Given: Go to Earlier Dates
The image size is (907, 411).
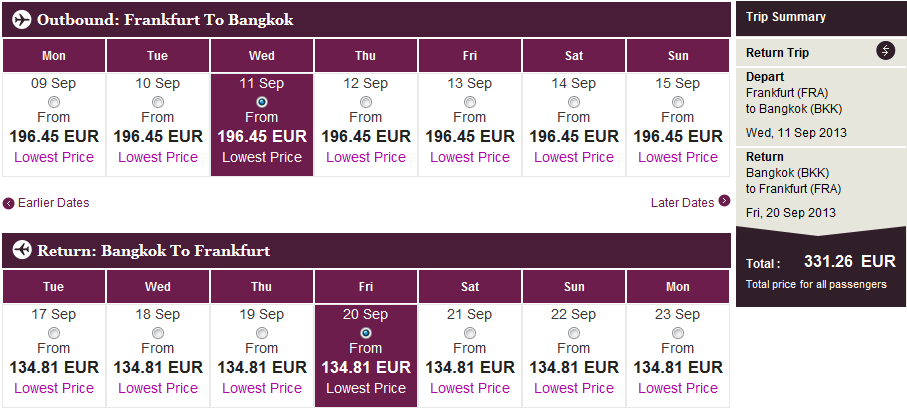Looking at the screenshot, I should click(x=53, y=203).
